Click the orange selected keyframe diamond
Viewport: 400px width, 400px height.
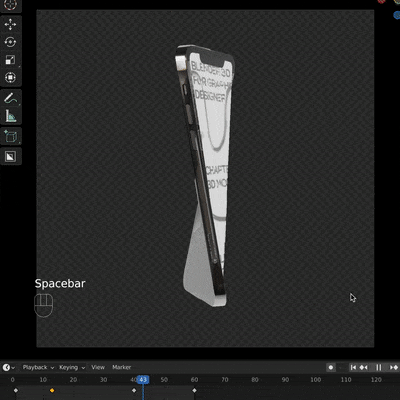(52, 390)
